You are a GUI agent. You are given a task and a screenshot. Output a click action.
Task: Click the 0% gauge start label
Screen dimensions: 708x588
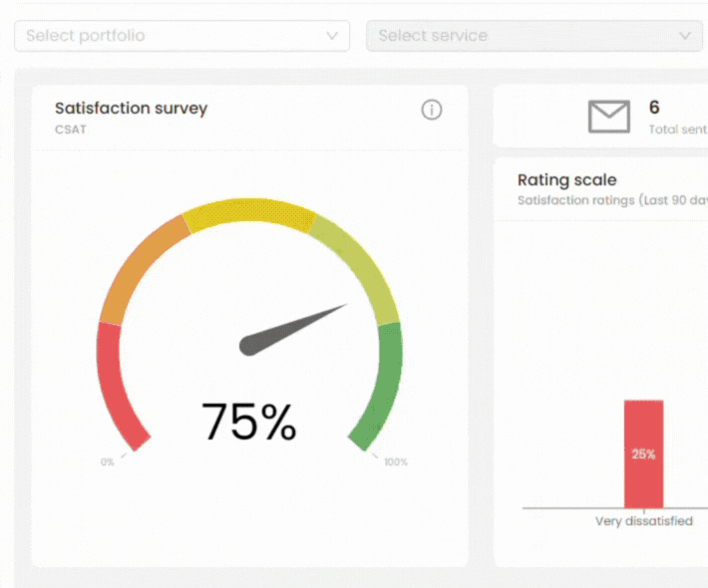point(108,462)
